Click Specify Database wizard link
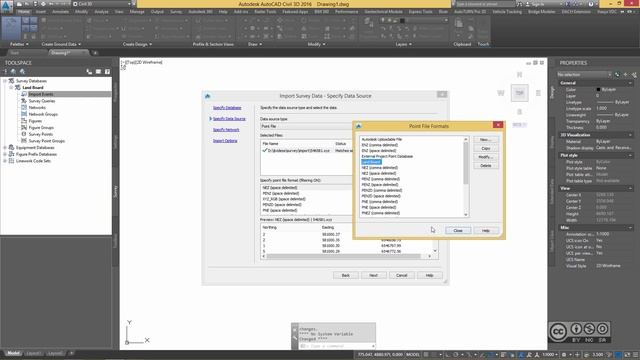Viewport: 640px width, 360px height. (x=227, y=108)
